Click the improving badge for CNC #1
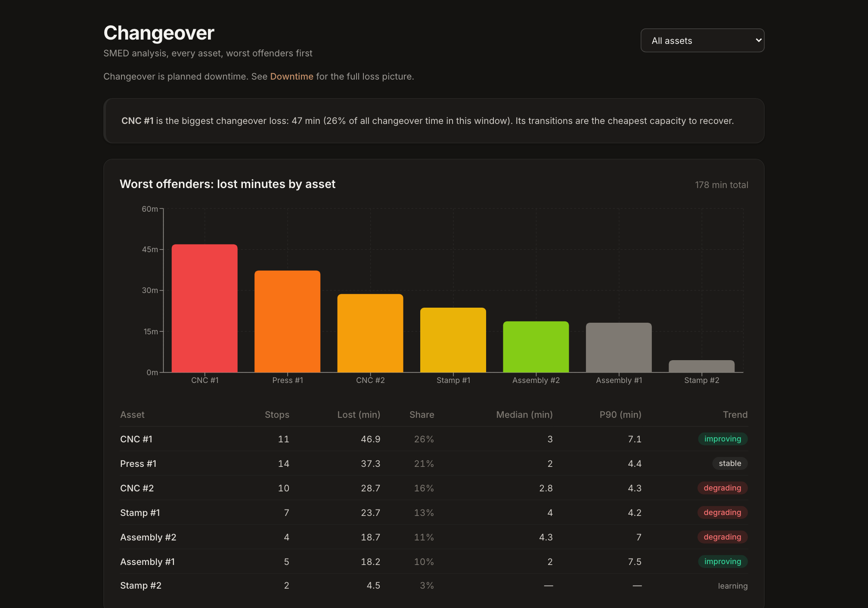 click(x=722, y=439)
